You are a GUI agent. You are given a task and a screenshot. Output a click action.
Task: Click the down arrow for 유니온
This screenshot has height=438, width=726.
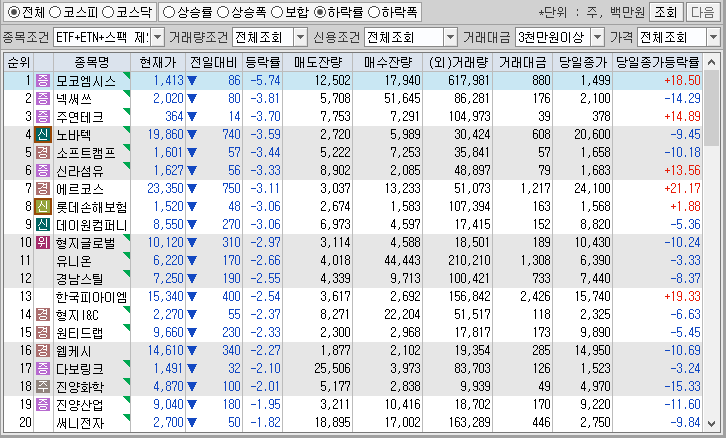(x=192, y=261)
